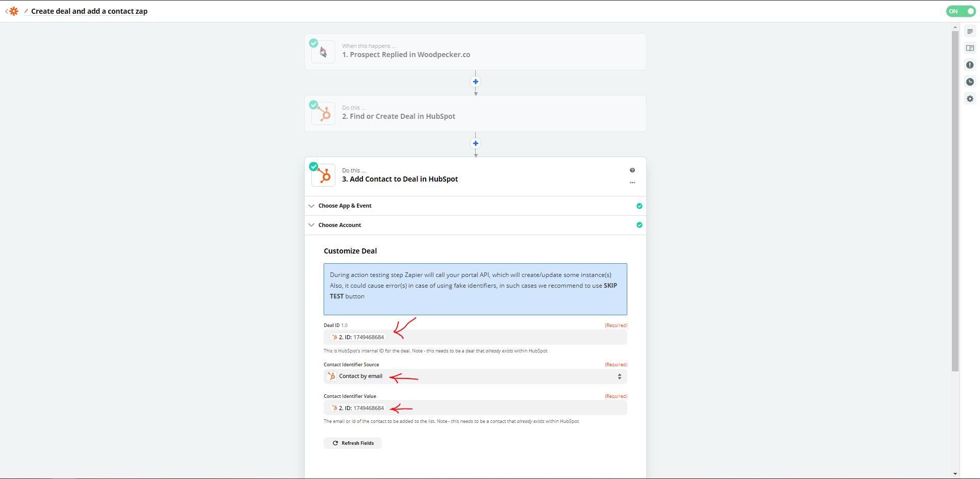The width and height of the screenshot is (980, 479).
Task: Open the Woodpecker.co trigger step icon
Action: (323, 52)
